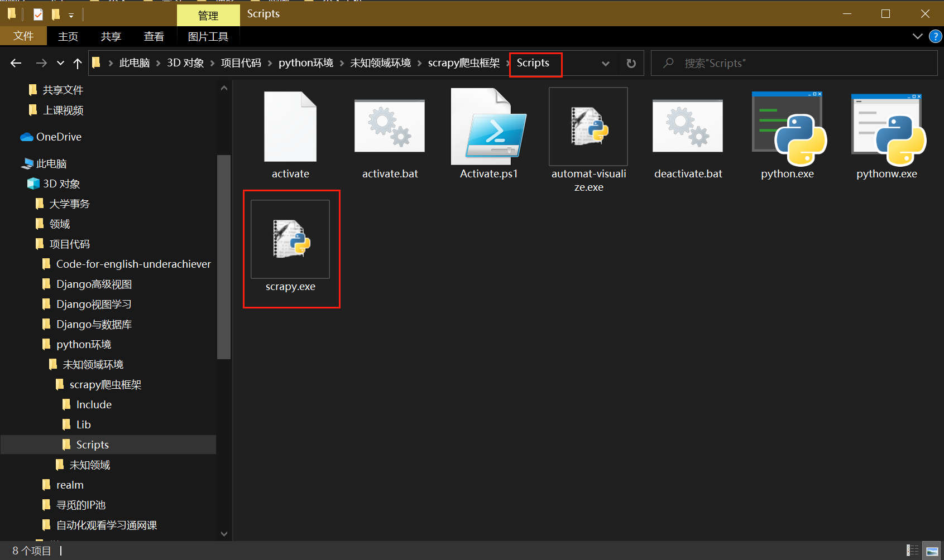Navigate to 3D 对象 in address bar
This screenshot has height=560, width=944.
pyautogui.click(x=185, y=63)
